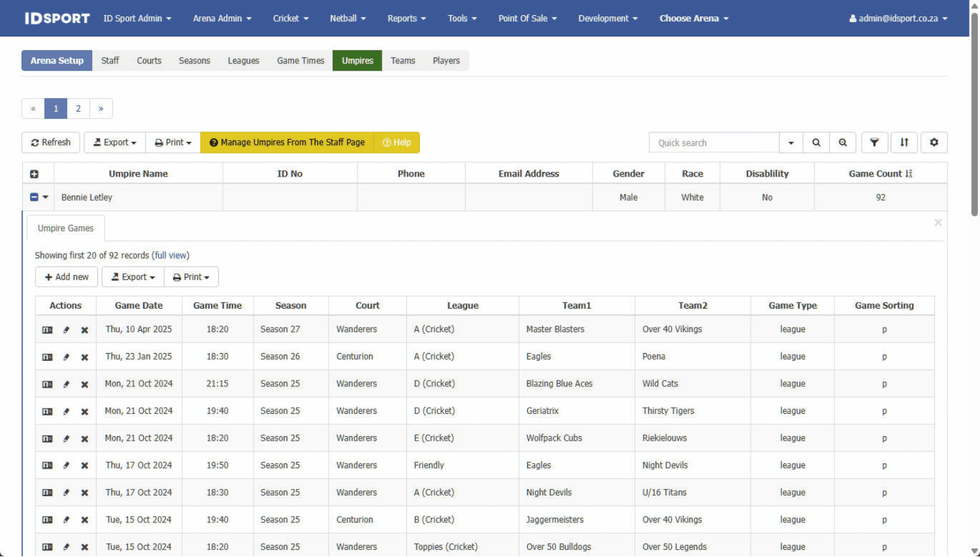Collapse the Bennie Letley row

[34, 197]
